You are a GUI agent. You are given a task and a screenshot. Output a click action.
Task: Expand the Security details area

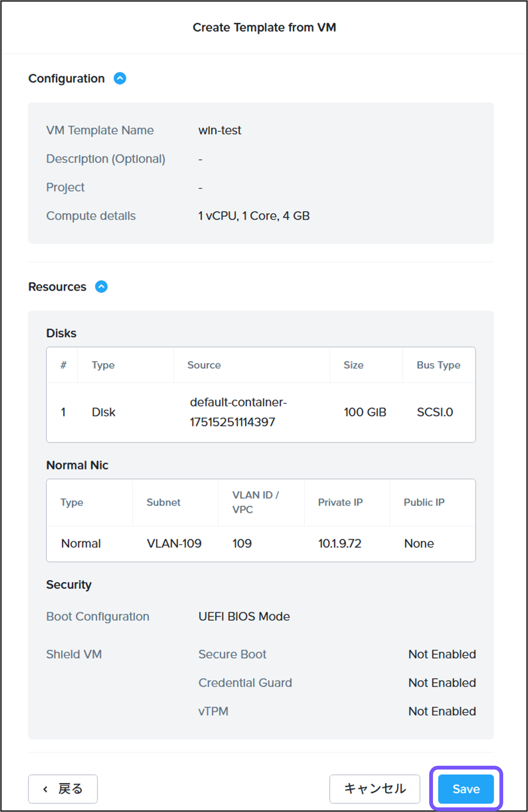[69, 585]
